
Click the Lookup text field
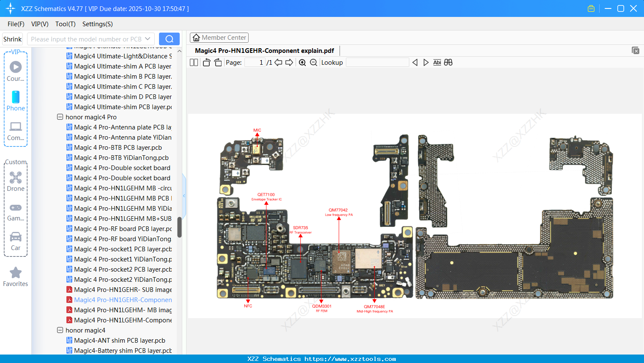point(378,63)
